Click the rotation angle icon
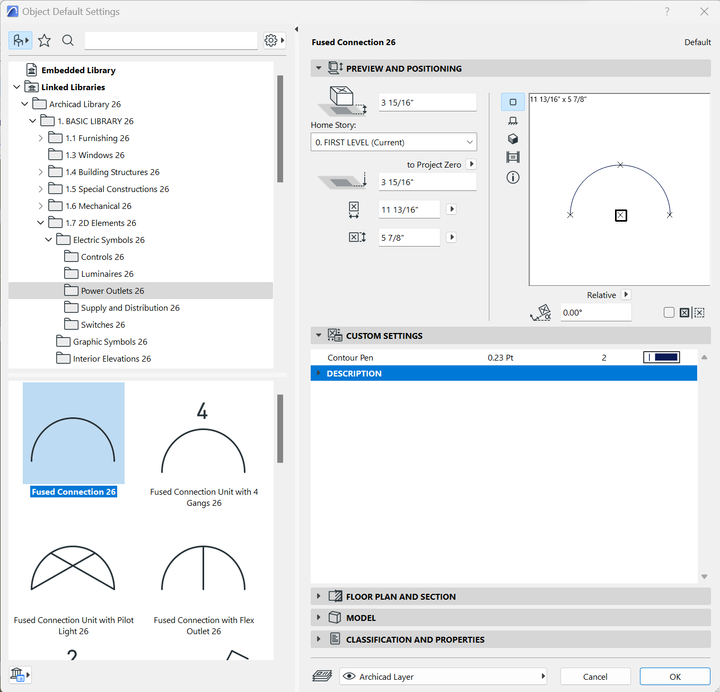 (541, 313)
